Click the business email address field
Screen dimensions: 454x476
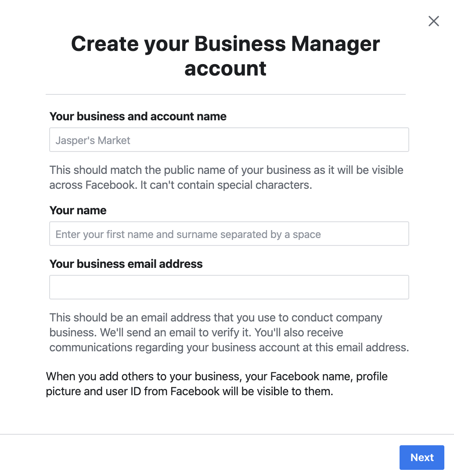click(229, 287)
